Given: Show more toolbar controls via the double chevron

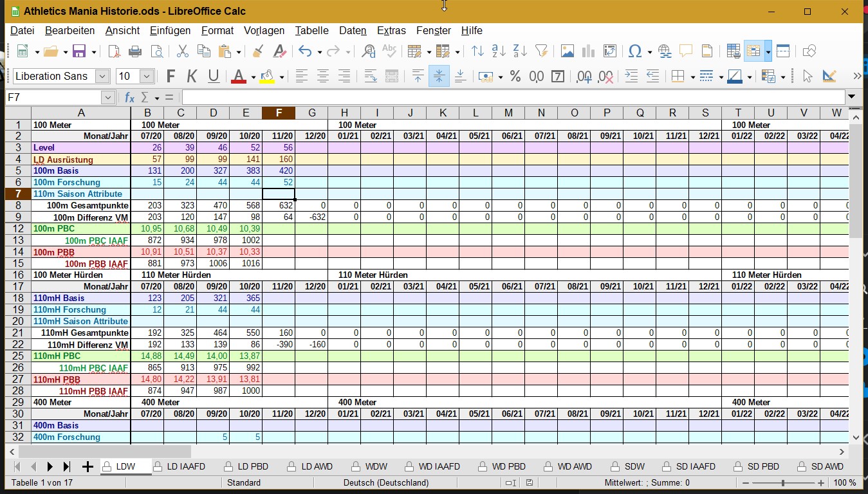Looking at the screenshot, I should click(857, 77).
